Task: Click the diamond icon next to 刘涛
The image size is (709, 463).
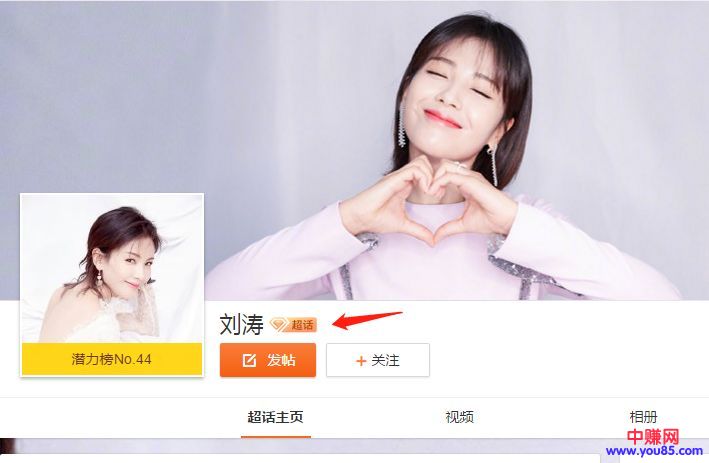Action: (279, 324)
